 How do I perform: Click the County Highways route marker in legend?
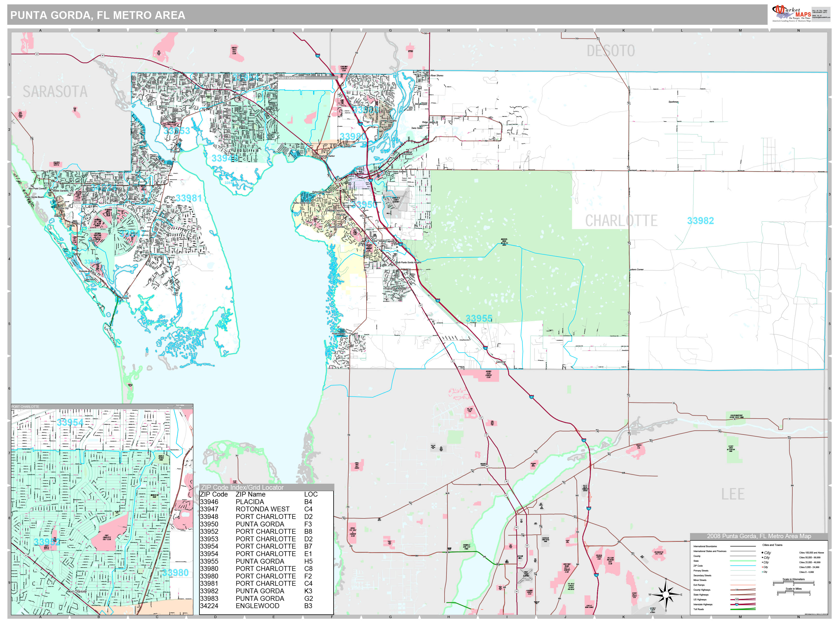pyautogui.click(x=737, y=590)
